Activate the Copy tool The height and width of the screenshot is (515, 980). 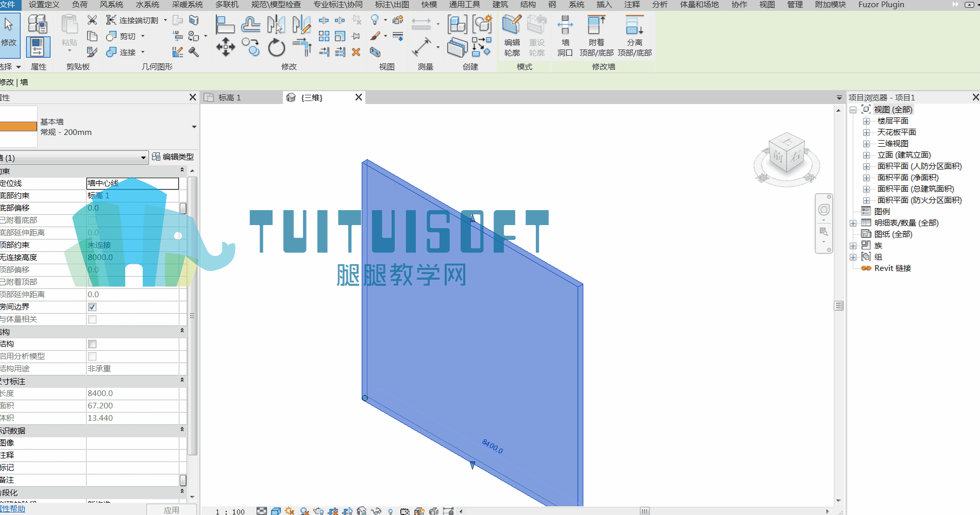[251, 47]
